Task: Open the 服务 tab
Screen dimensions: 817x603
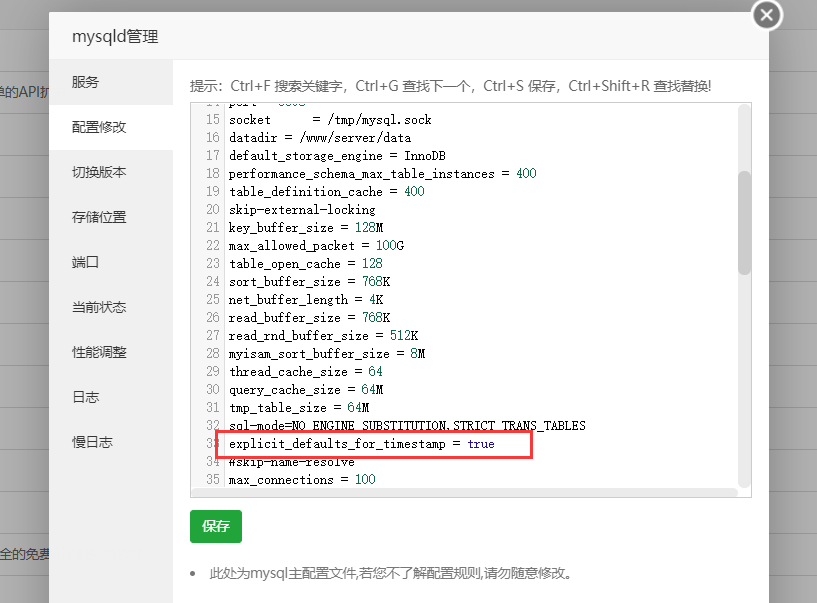Action: [x=111, y=82]
